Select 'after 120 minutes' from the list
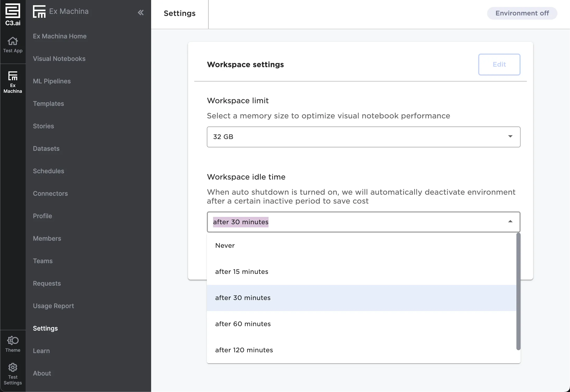This screenshot has height=392, width=570. (x=244, y=350)
